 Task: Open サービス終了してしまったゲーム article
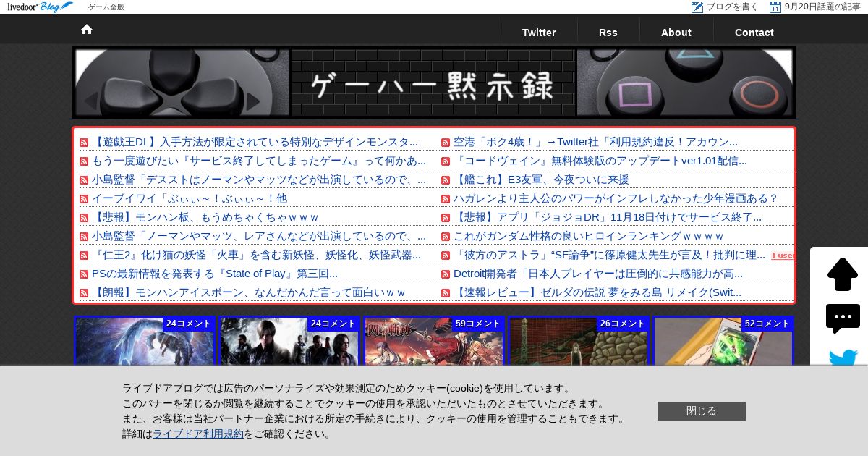pyautogui.click(x=259, y=161)
